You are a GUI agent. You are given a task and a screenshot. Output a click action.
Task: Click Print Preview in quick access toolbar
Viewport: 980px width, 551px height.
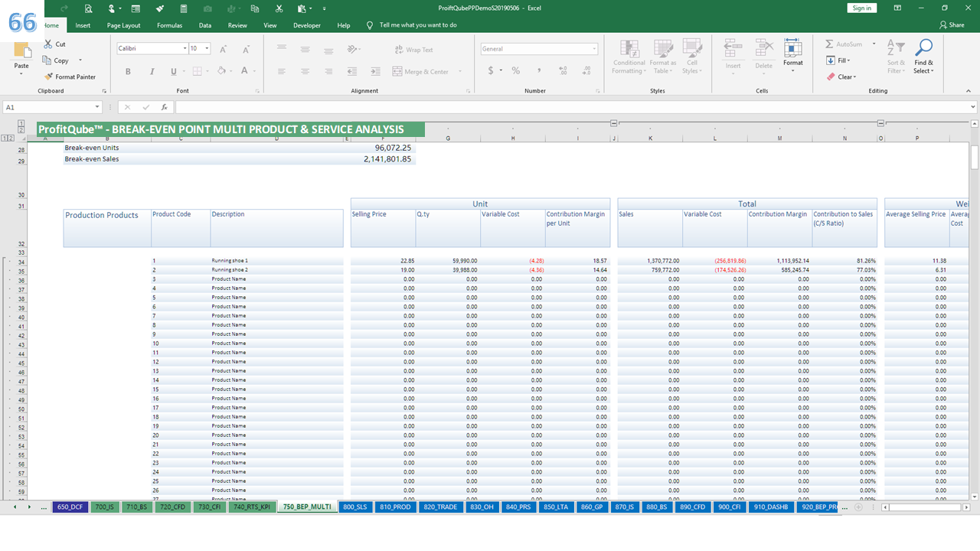click(x=89, y=8)
